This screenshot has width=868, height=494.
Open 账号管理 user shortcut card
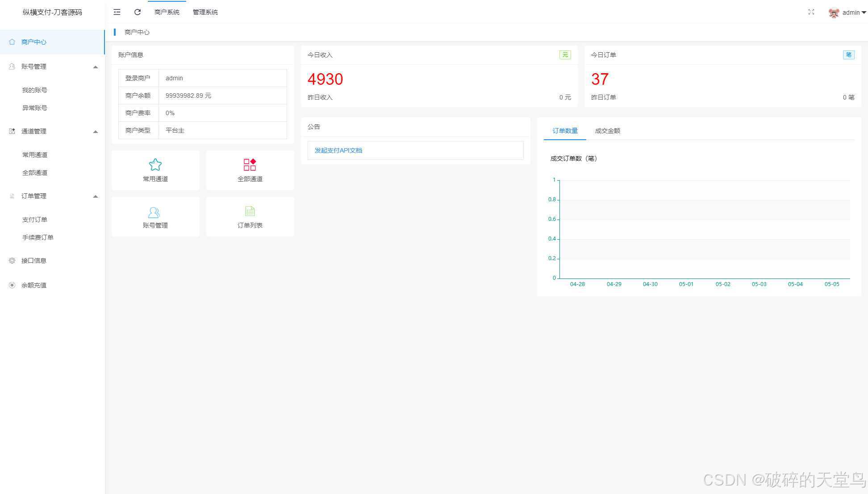[155, 217]
